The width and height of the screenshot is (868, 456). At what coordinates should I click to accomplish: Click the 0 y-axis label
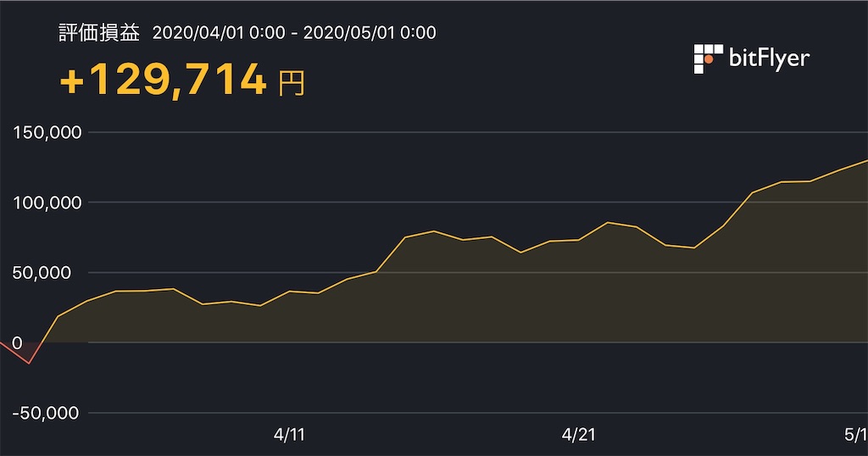click(17, 343)
